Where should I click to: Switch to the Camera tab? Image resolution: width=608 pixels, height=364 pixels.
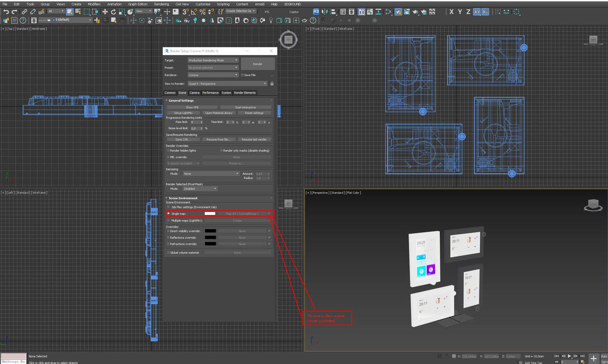[194, 93]
